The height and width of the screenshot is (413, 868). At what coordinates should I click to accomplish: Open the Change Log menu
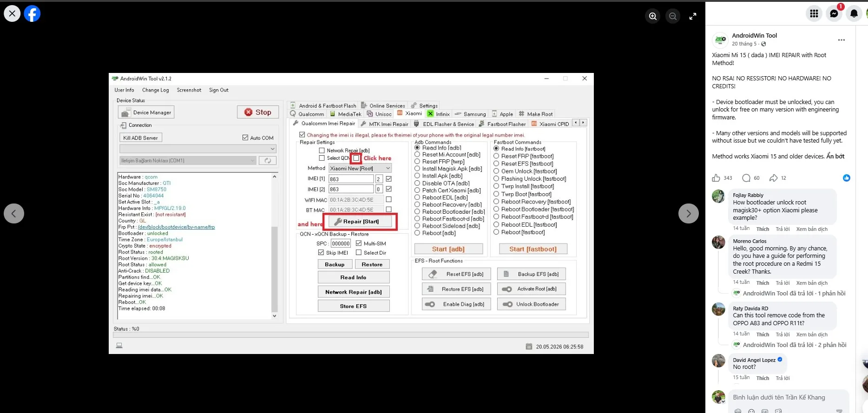(156, 90)
